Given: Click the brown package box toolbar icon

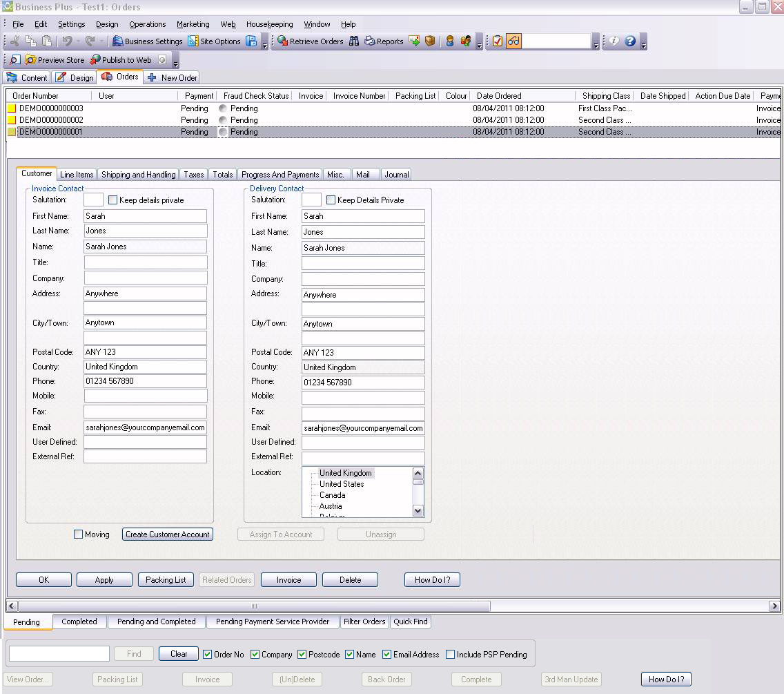Looking at the screenshot, I should (x=430, y=41).
